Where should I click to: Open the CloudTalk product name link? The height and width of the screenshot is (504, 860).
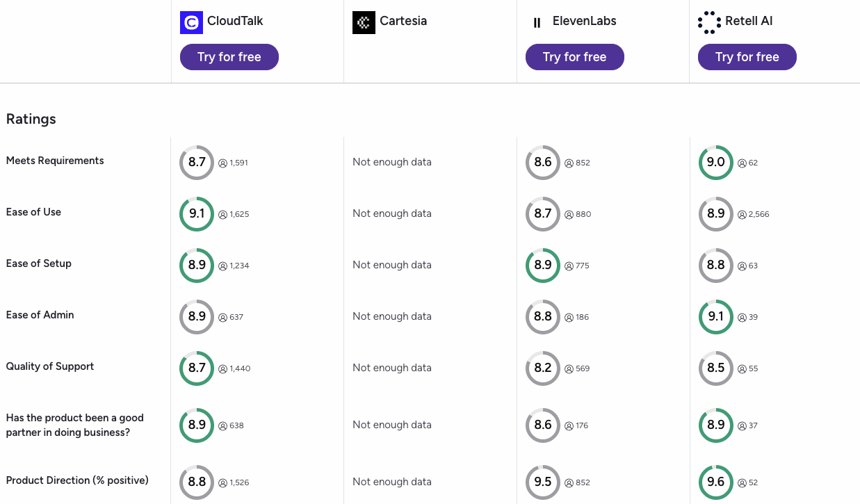point(235,21)
